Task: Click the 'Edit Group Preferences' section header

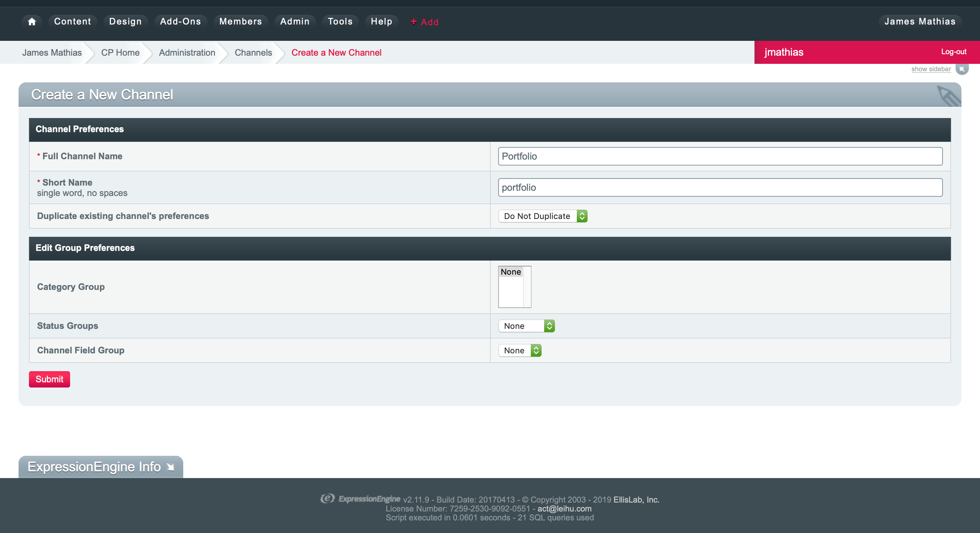Action: [490, 248]
